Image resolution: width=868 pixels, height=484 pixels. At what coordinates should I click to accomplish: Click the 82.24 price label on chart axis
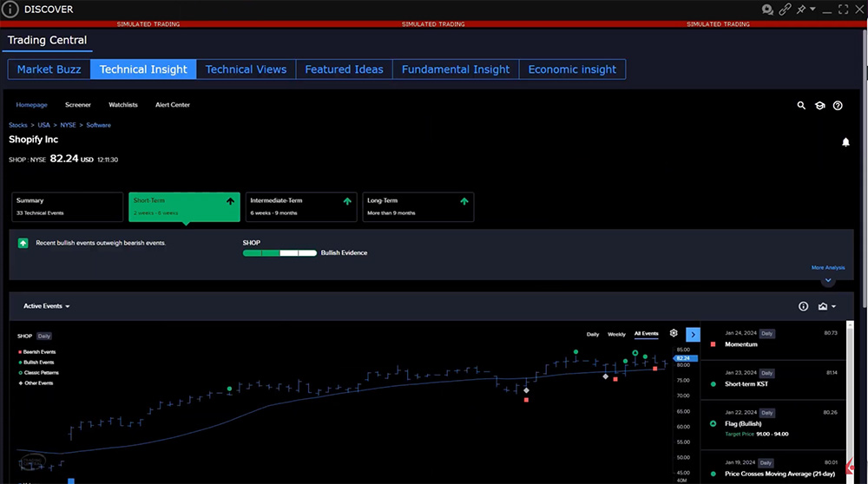pos(687,358)
